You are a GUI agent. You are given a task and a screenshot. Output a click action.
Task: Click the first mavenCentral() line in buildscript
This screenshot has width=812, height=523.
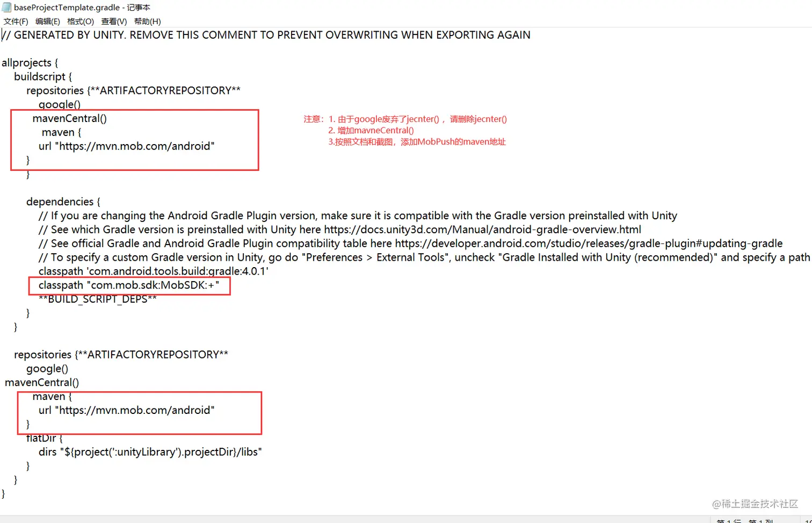point(70,118)
